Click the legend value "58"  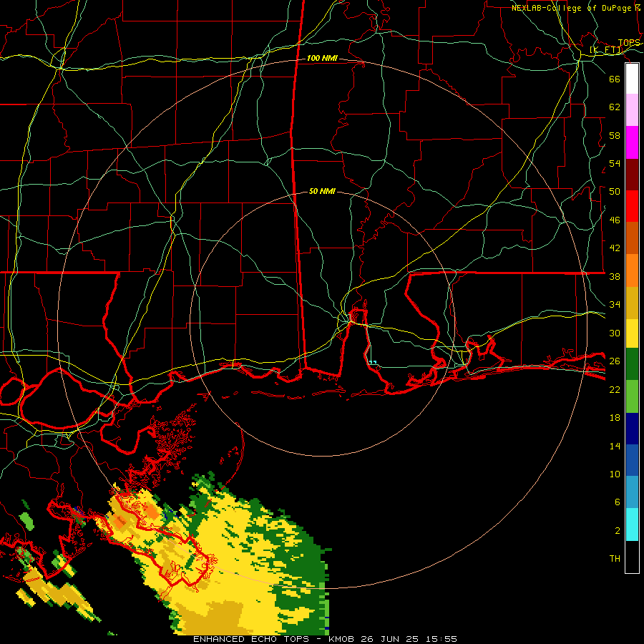click(x=615, y=135)
